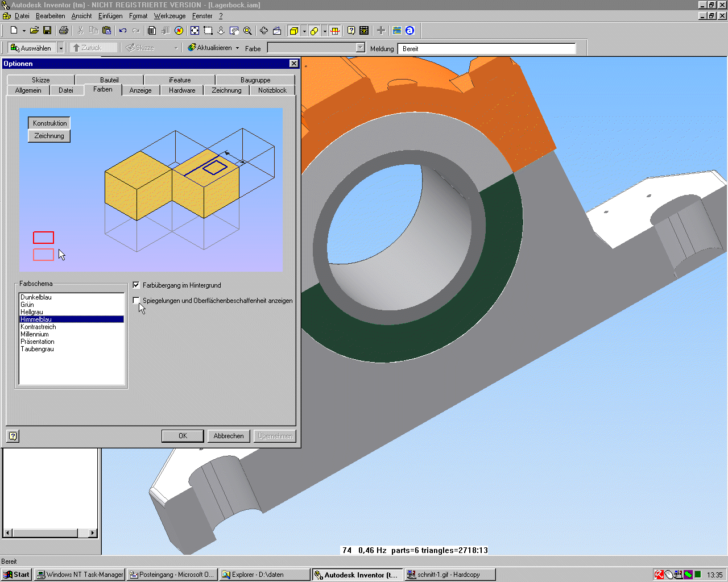Open the Farbe dropdown list
This screenshot has height=582, width=728.
[x=360, y=48]
